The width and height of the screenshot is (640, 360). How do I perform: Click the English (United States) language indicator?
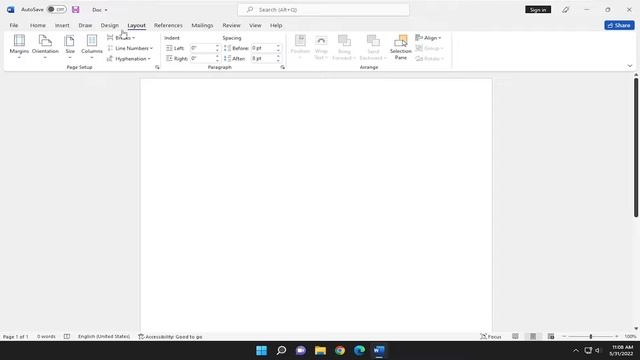[104, 337]
